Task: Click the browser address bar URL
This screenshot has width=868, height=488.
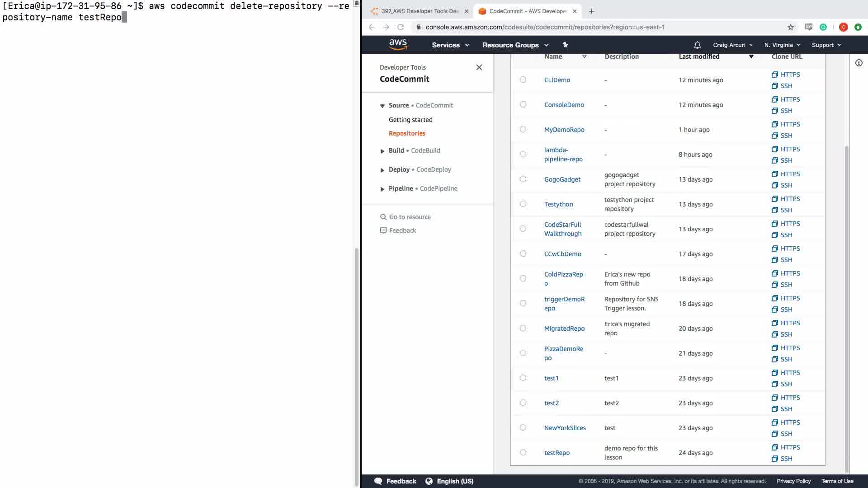Action: (545, 27)
